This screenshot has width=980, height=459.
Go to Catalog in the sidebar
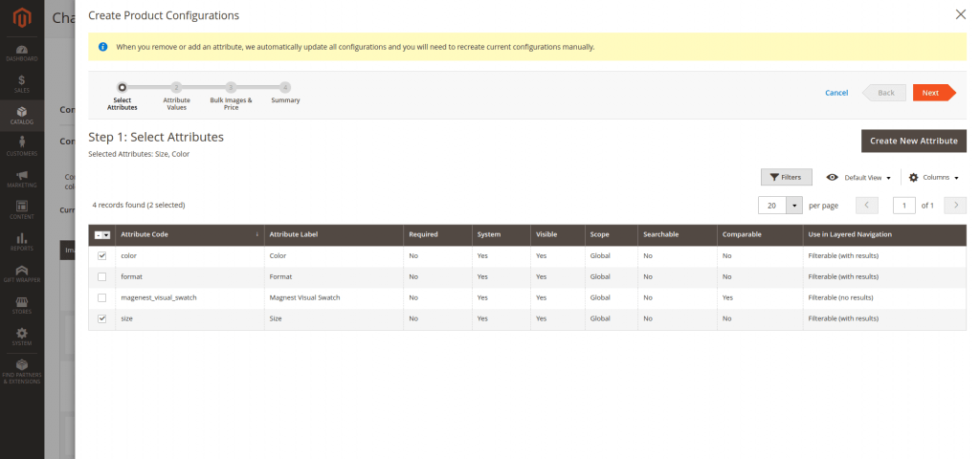pyautogui.click(x=21, y=116)
